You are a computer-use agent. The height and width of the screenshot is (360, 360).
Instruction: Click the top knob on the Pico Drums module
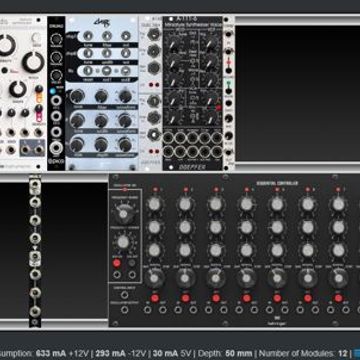56,40
